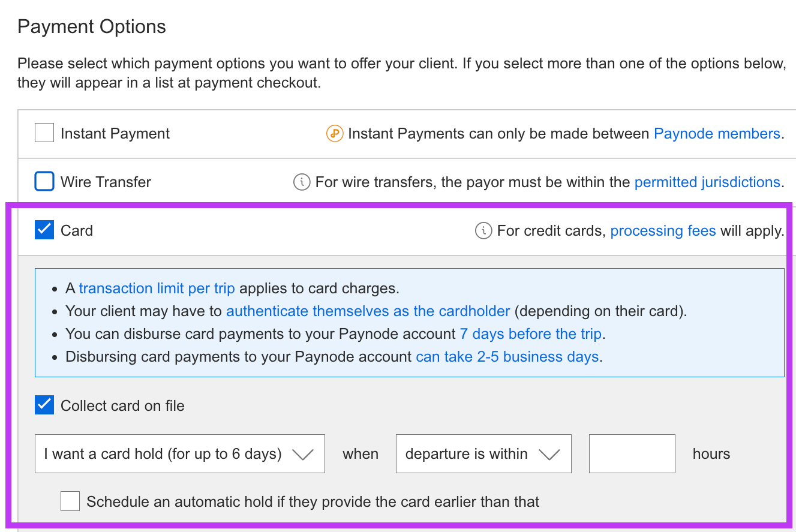Open the 7 days before the trip link

531,334
